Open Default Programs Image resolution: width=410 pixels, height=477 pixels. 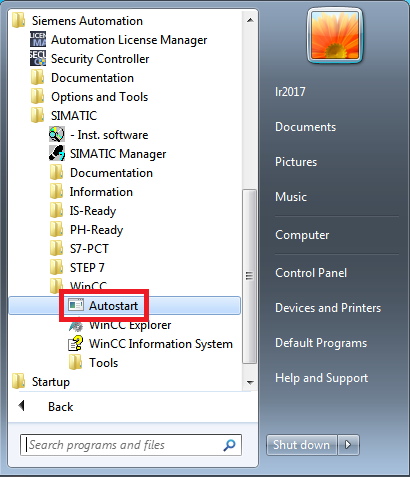click(321, 343)
